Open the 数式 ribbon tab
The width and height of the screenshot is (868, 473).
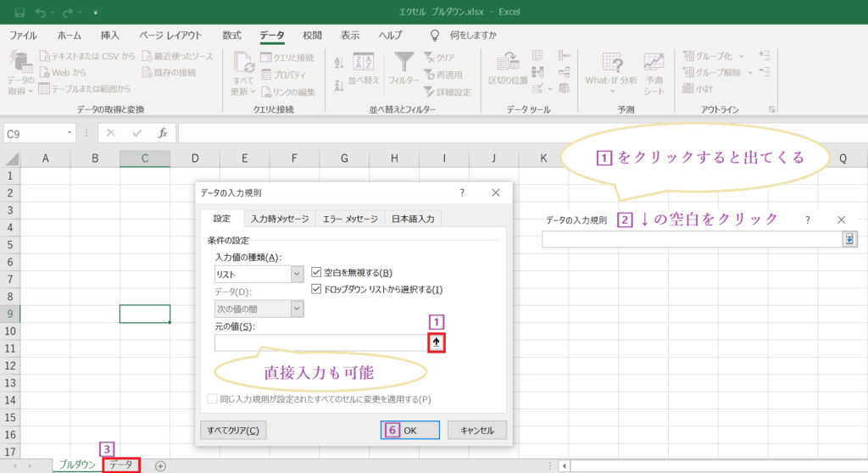coord(231,35)
